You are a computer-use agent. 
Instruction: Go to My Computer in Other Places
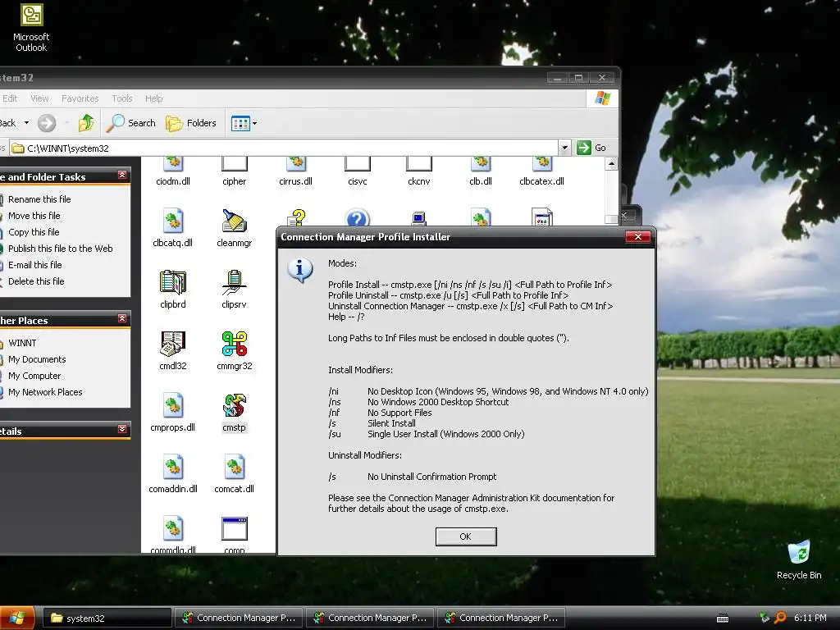(x=34, y=376)
